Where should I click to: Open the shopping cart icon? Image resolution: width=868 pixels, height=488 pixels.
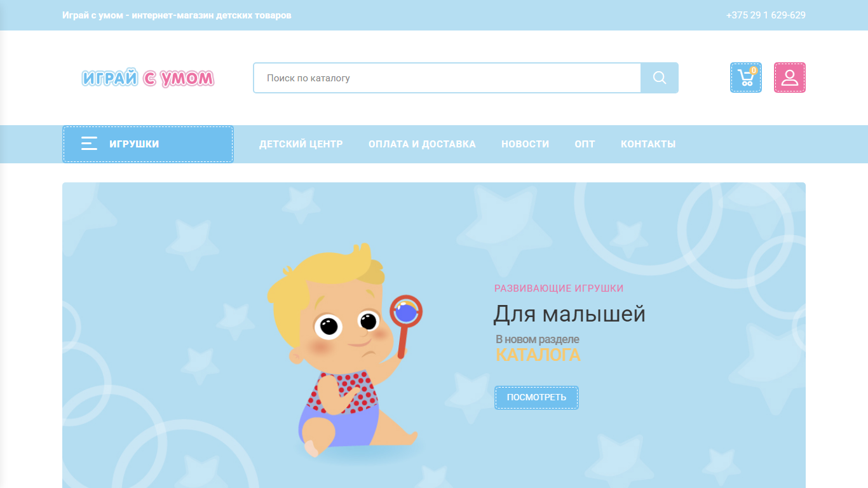click(x=745, y=78)
